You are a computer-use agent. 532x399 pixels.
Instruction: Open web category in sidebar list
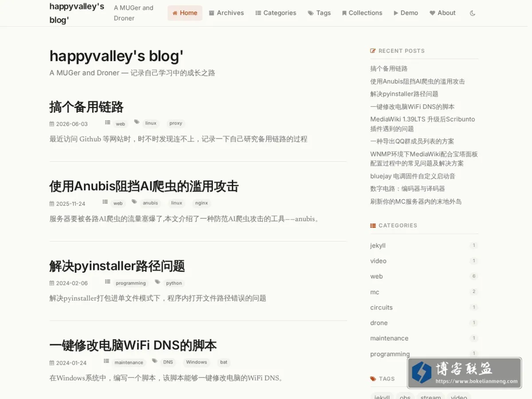click(376, 277)
